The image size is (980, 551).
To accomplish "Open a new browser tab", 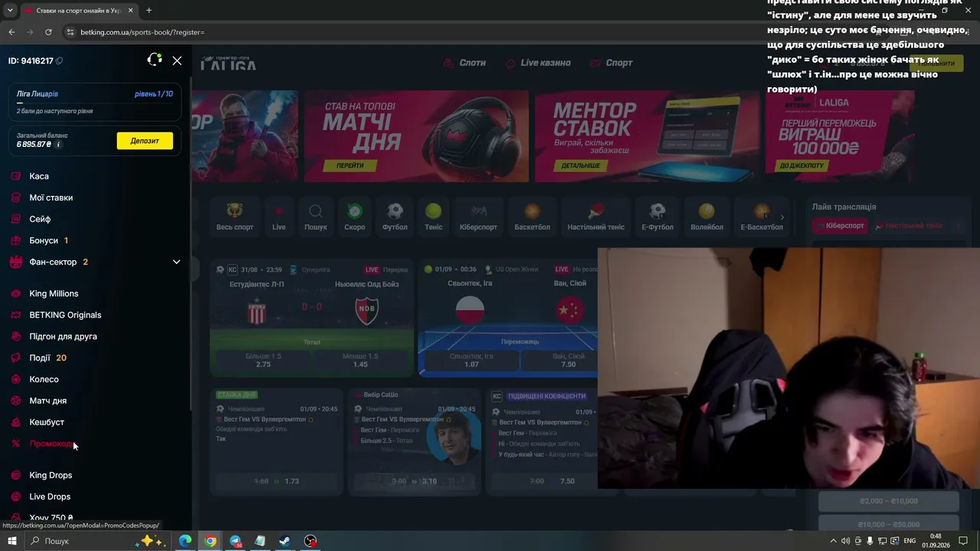I will (x=149, y=11).
